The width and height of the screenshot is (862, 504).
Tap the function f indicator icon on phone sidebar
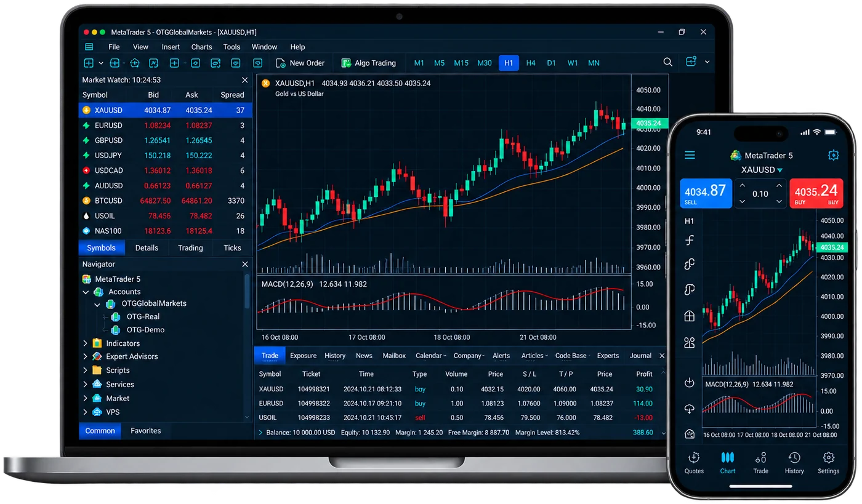tap(690, 241)
